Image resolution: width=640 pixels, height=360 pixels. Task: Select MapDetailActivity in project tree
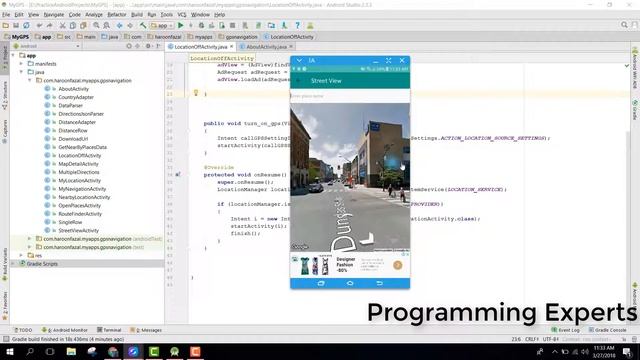(78, 164)
